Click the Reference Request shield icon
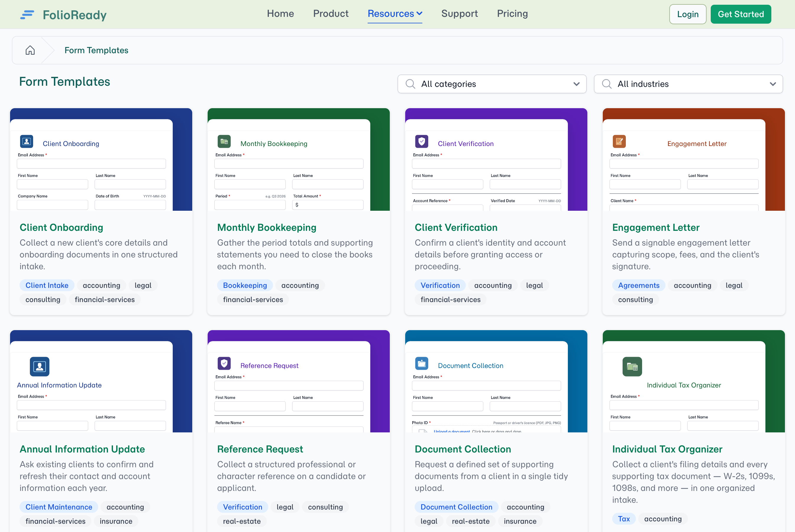795x532 pixels. (x=224, y=363)
